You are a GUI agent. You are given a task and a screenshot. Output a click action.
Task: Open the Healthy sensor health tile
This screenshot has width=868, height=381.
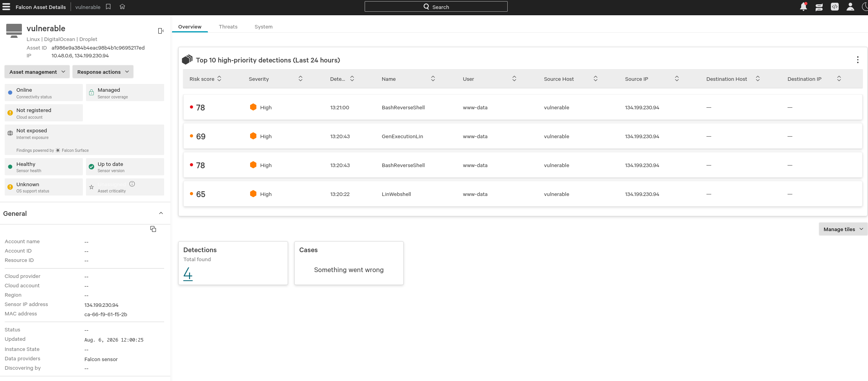click(x=44, y=167)
